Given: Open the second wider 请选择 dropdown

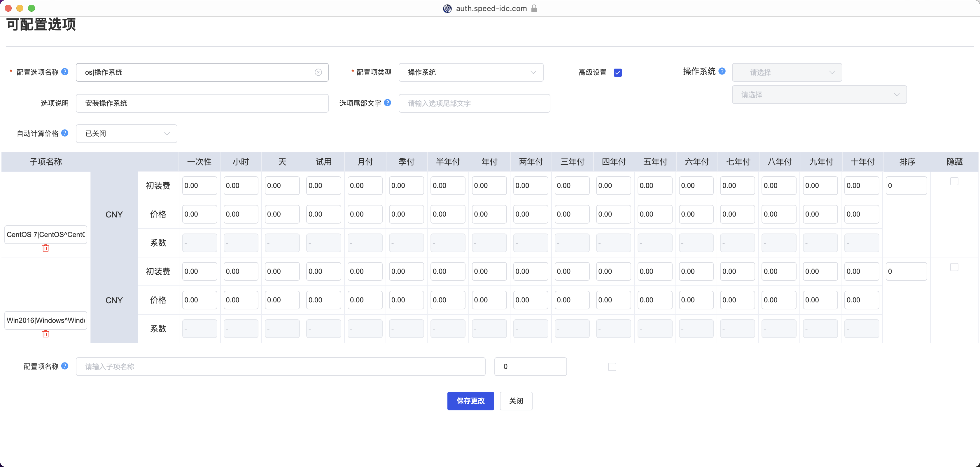Looking at the screenshot, I should tap(819, 94).
